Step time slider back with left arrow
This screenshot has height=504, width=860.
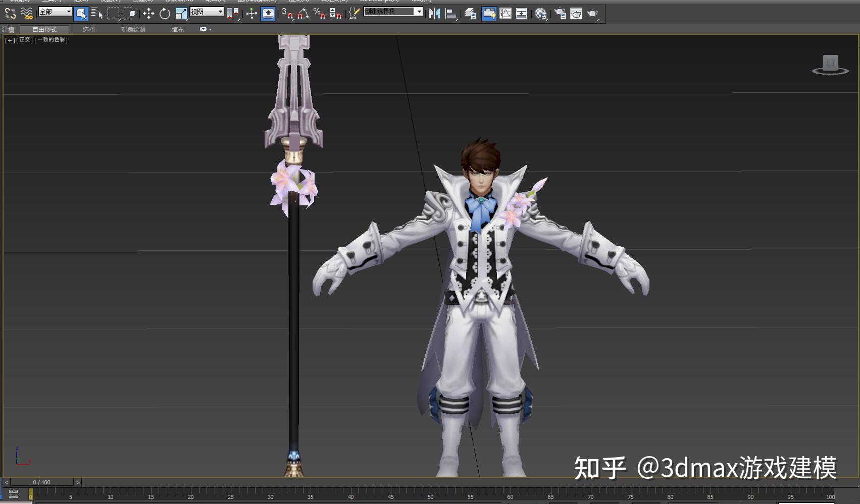tap(7, 482)
